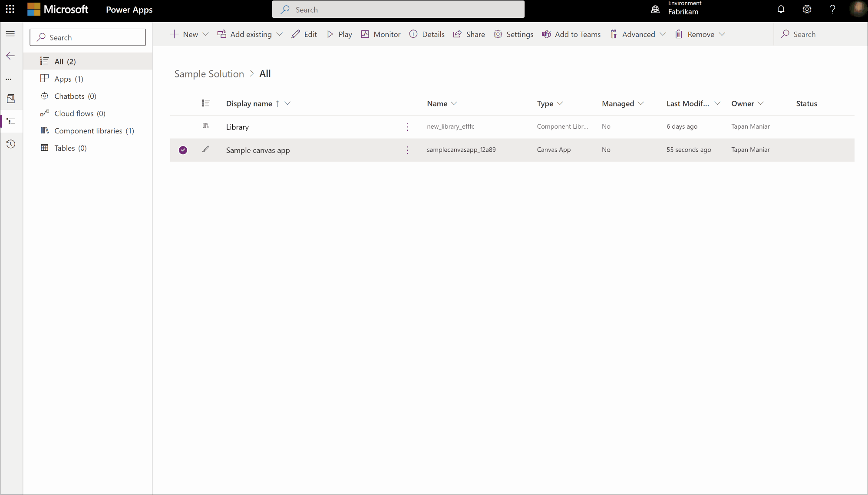Click the Sample canvas app row
This screenshot has width=868, height=495.
click(x=257, y=149)
